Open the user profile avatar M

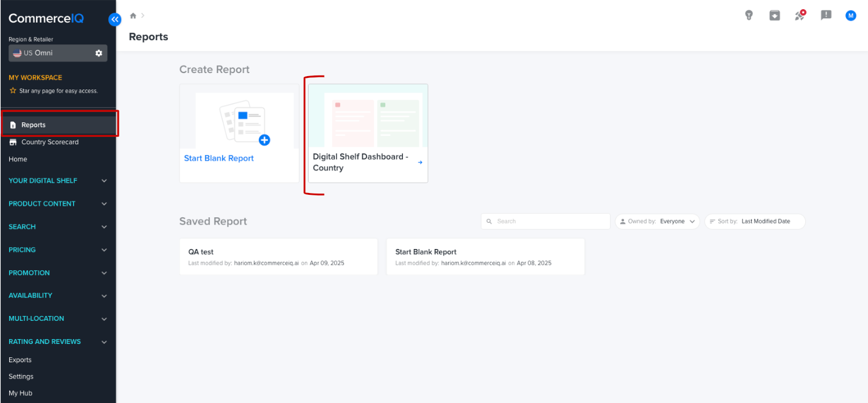click(x=851, y=16)
